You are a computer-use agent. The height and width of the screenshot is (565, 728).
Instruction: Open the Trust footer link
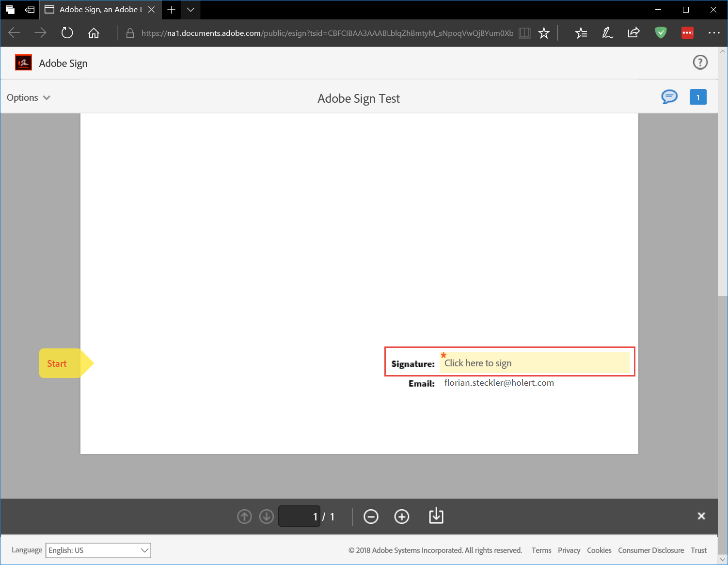point(698,550)
